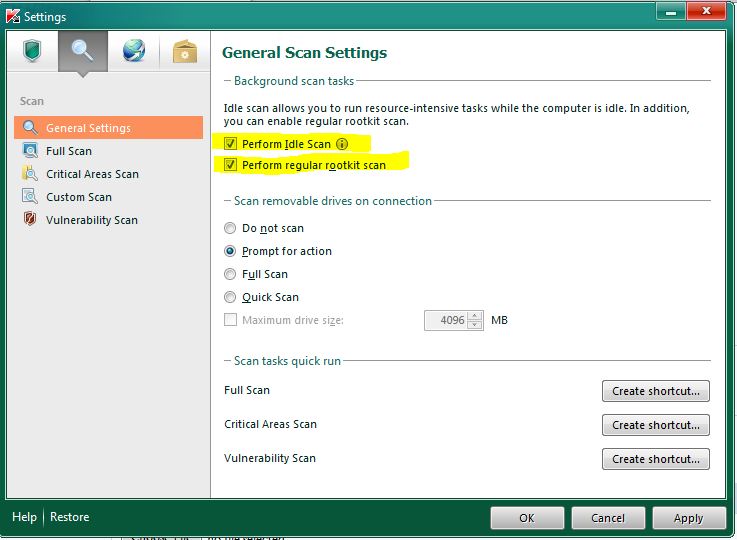This screenshot has width=737, height=540.
Task: Open the Advanced Settings box tab
Action: (x=185, y=51)
